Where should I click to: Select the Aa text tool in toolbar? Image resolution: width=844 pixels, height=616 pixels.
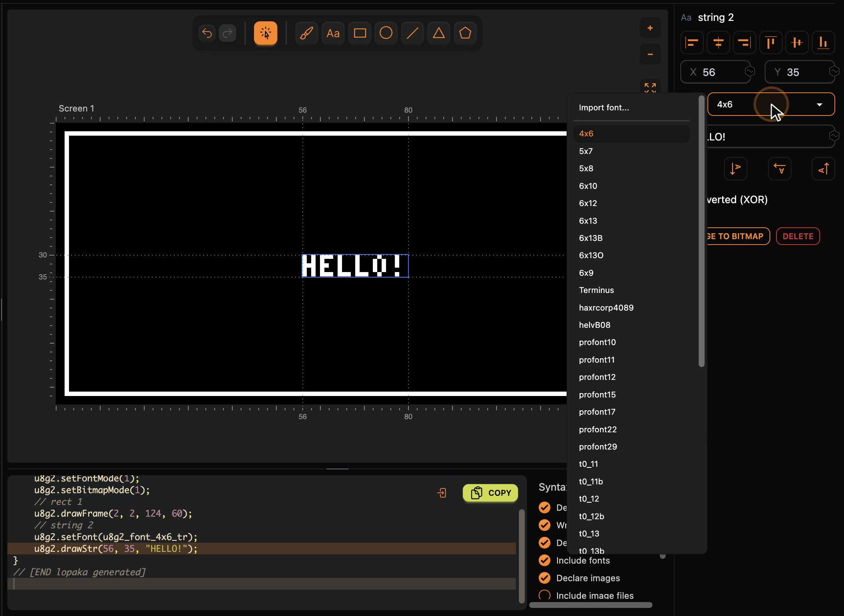pyautogui.click(x=333, y=33)
